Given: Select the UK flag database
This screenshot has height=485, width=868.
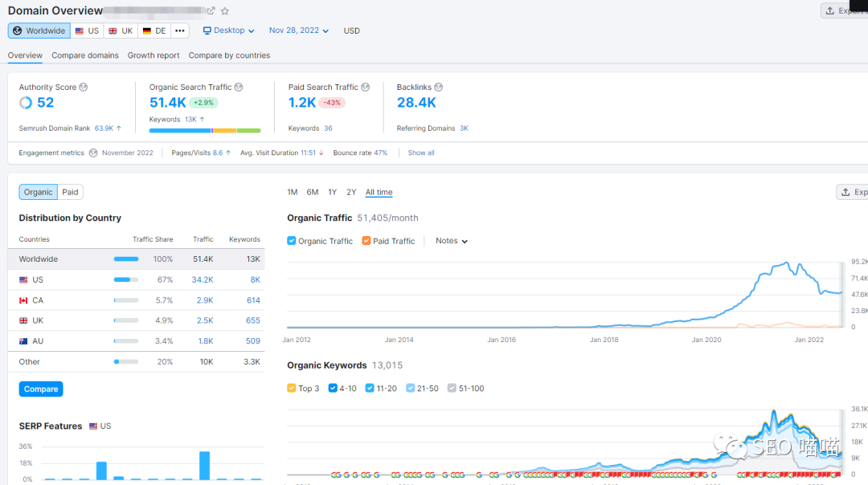Looking at the screenshot, I should tap(121, 31).
